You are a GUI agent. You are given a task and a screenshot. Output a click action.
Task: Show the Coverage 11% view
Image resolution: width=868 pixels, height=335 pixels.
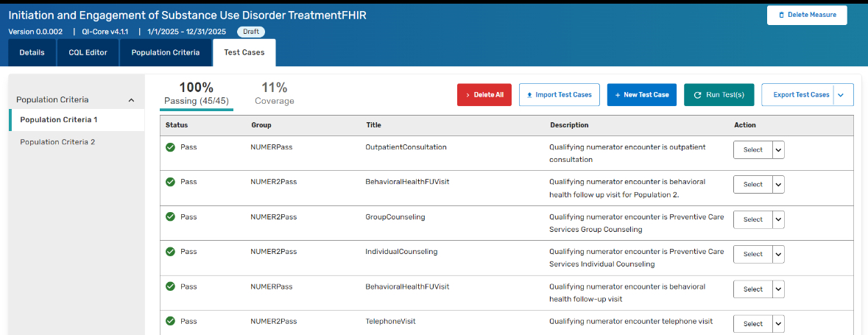[275, 94]
